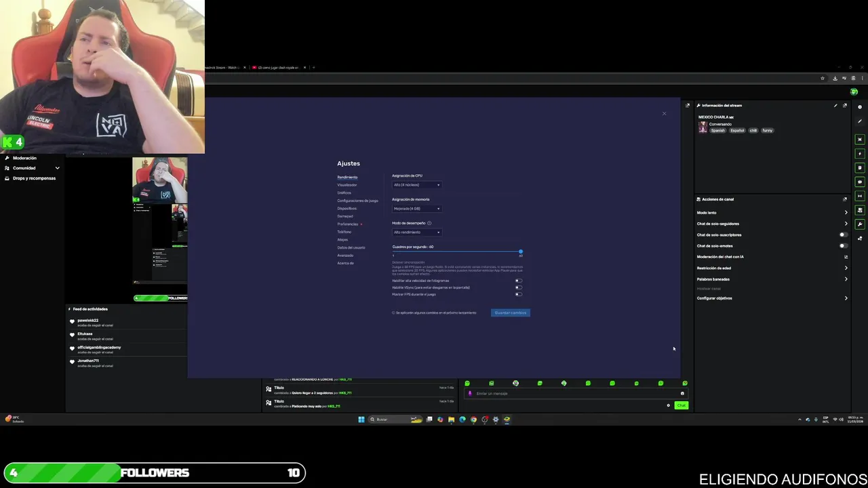Image resolution: width=868 pixels, height=488 pixels.
Task: Click the lightning bolt sidebar icon
Action: tap(860, 154)
